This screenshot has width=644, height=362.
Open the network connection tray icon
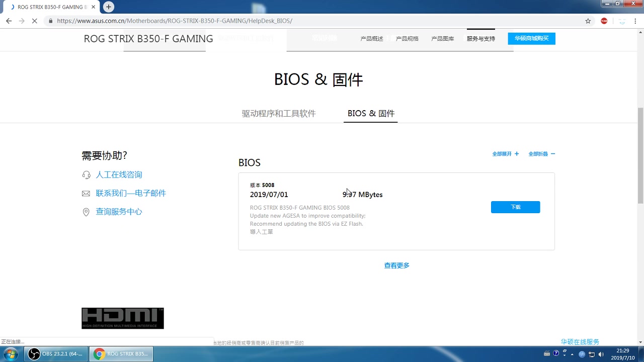point(591,354)
